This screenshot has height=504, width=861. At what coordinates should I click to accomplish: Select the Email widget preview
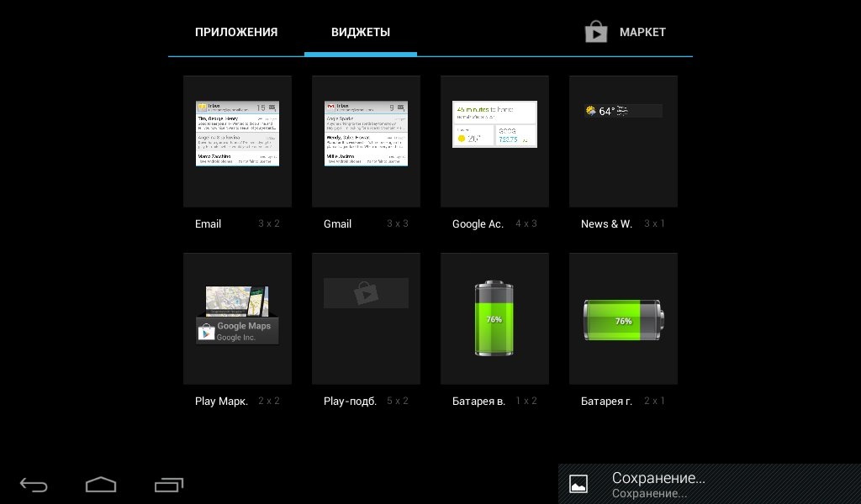pos(237,134)
